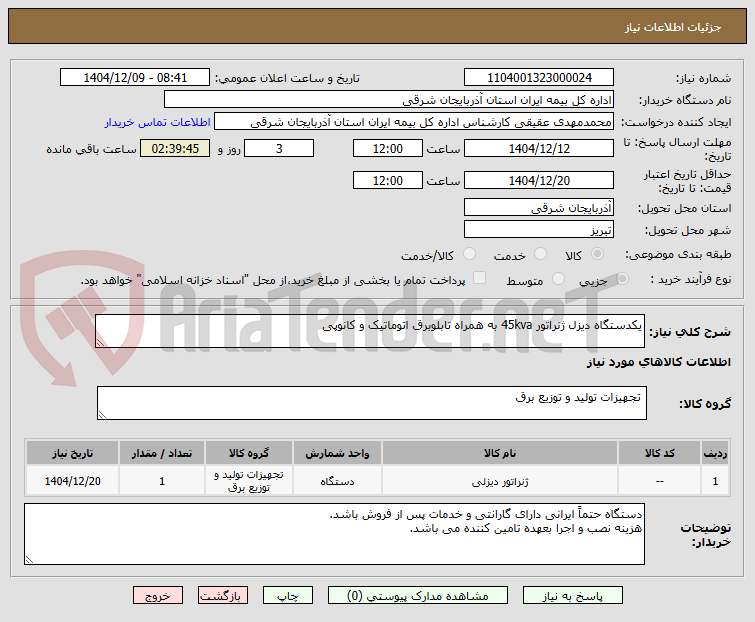Viewport: 755px width, 622px height.
Task: Click the announcement date field 1404/12/09 - 08:41
Action: 135,78
